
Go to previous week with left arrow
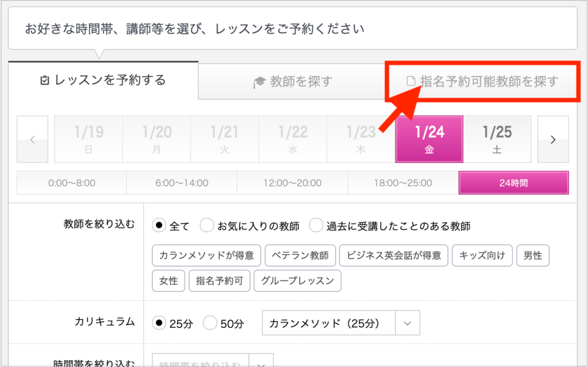pyautogui.click(x=32, y=140)
